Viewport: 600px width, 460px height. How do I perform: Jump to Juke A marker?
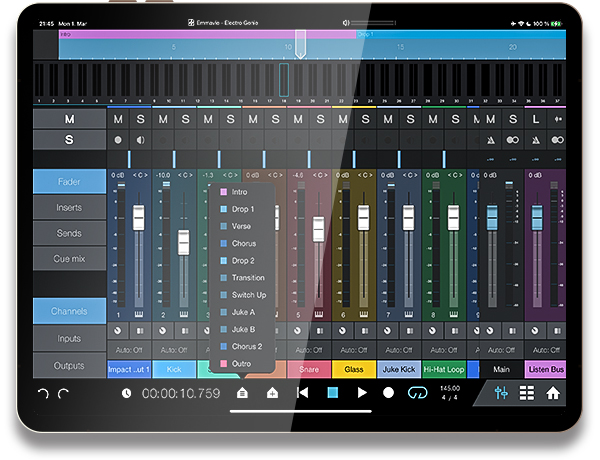click(x=242, y=312)
